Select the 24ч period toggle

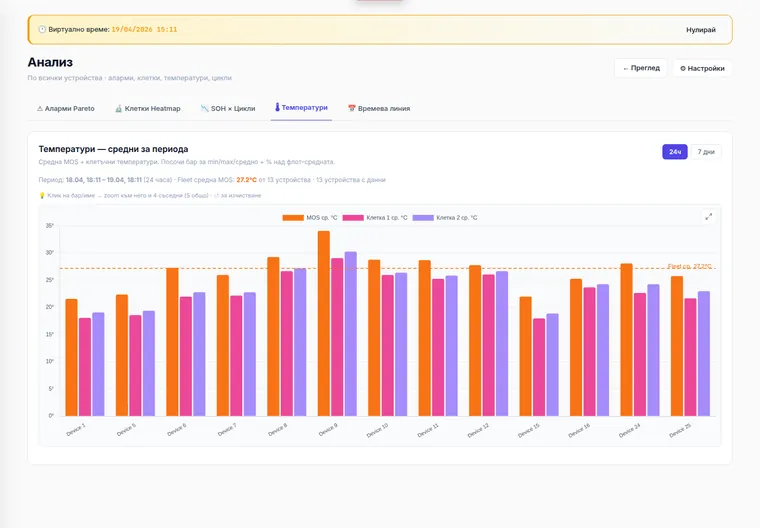click(x=675, y=152)
